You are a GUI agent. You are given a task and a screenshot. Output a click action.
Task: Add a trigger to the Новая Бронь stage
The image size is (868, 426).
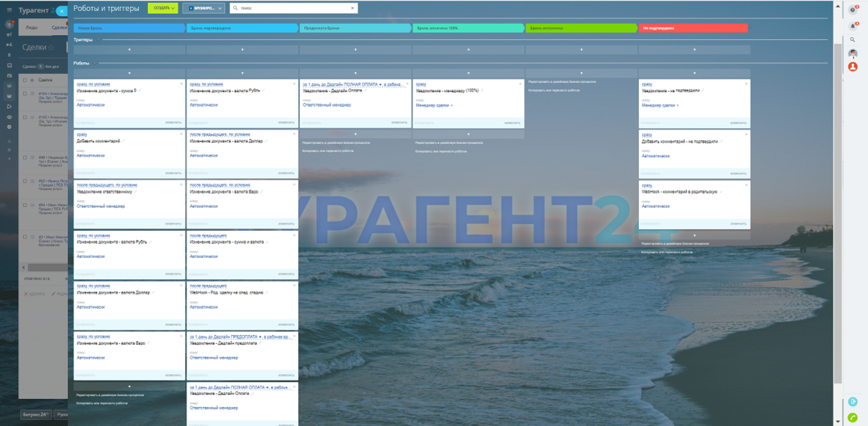129,50
